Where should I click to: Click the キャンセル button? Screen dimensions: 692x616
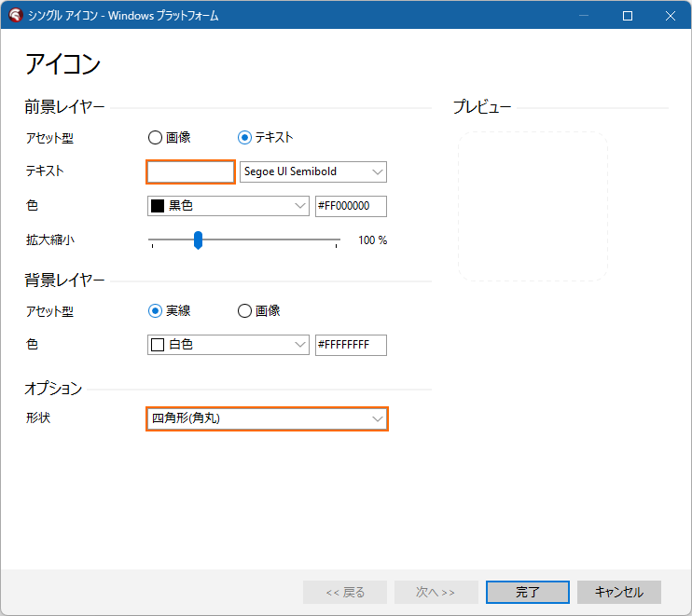point(618,592)
